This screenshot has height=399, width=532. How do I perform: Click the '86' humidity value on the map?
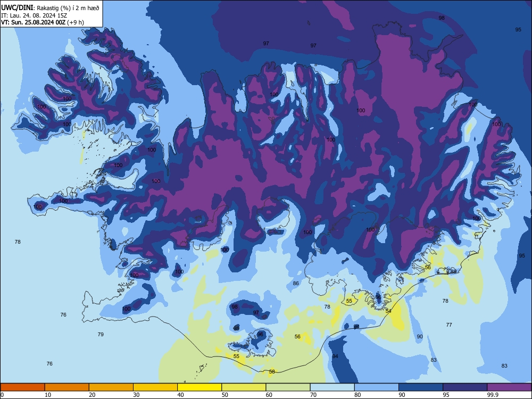click(296, 284)
